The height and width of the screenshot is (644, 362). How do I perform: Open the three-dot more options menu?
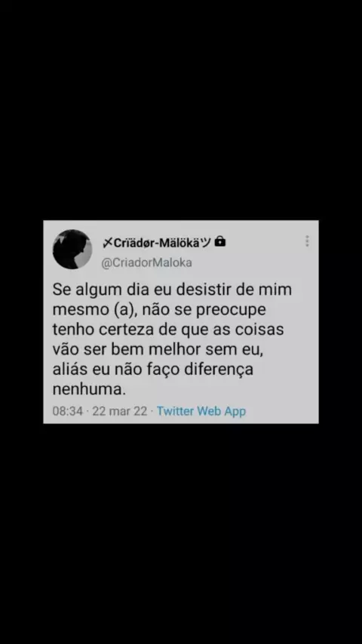tap(307, 241)
